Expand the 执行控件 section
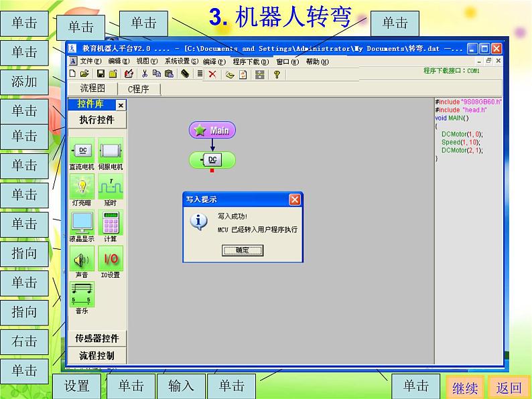This screenshot has height=399, width=532. 97,120
